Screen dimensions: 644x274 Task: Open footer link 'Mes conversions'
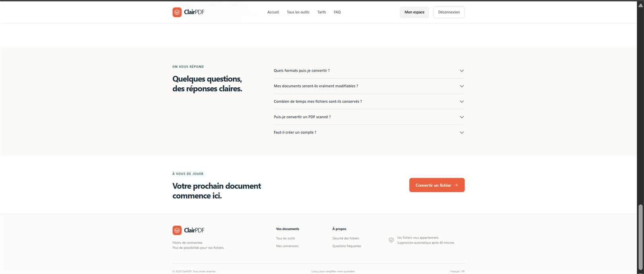pos(287,246)
